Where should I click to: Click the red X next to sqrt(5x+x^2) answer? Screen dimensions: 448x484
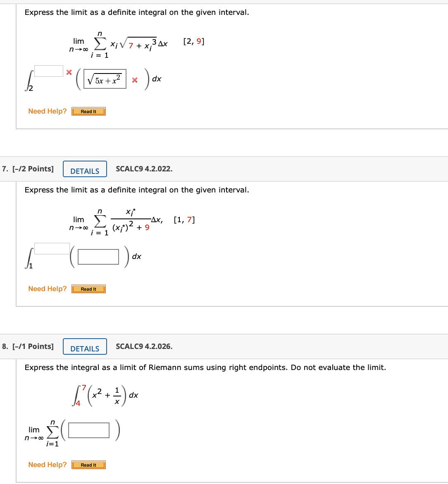135,80
